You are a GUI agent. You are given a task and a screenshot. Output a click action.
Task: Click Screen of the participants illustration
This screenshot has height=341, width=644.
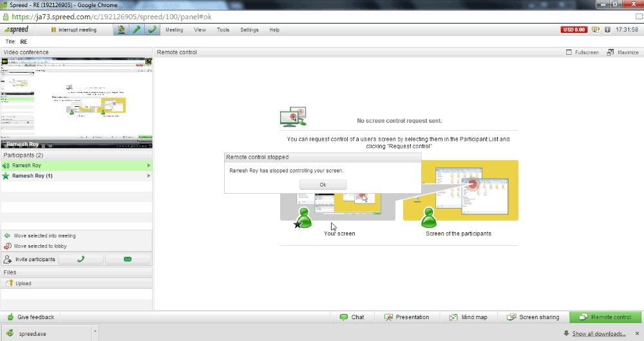460,193
